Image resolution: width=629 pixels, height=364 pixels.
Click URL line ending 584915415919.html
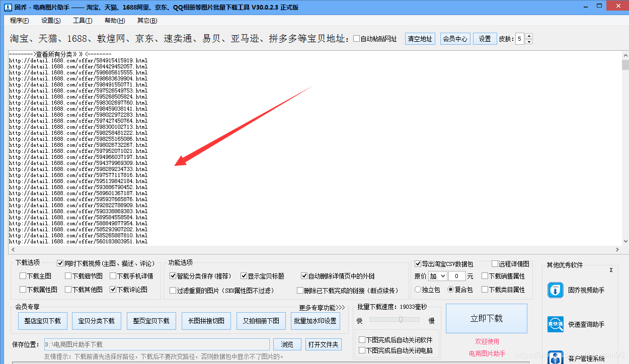point(78,60)
